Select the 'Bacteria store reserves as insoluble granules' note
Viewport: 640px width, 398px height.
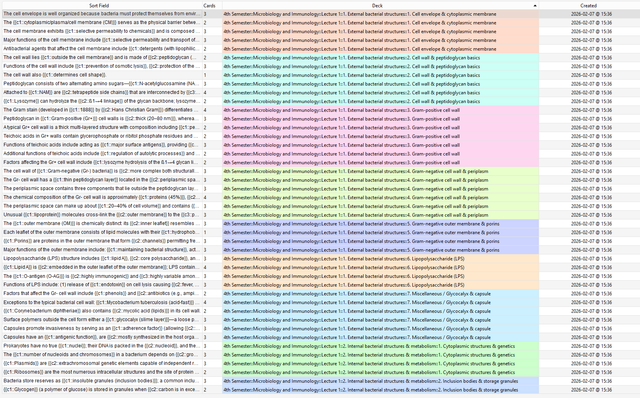(x=320, y=381)
